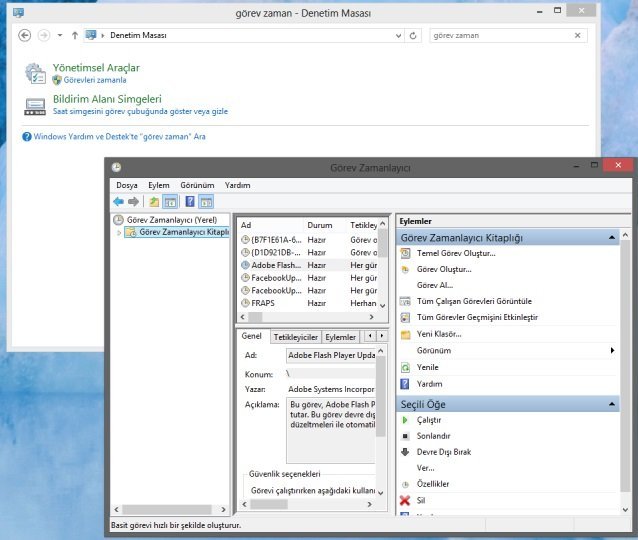Open the Görevleri zamanla link
The height and width of the screenshot is (540, 638).
click(95, 80)
